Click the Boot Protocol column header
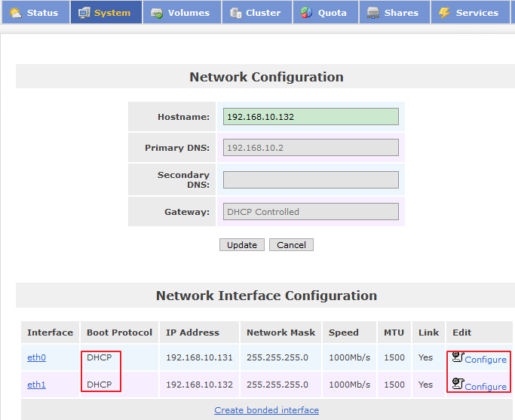 tap(120, 333)
